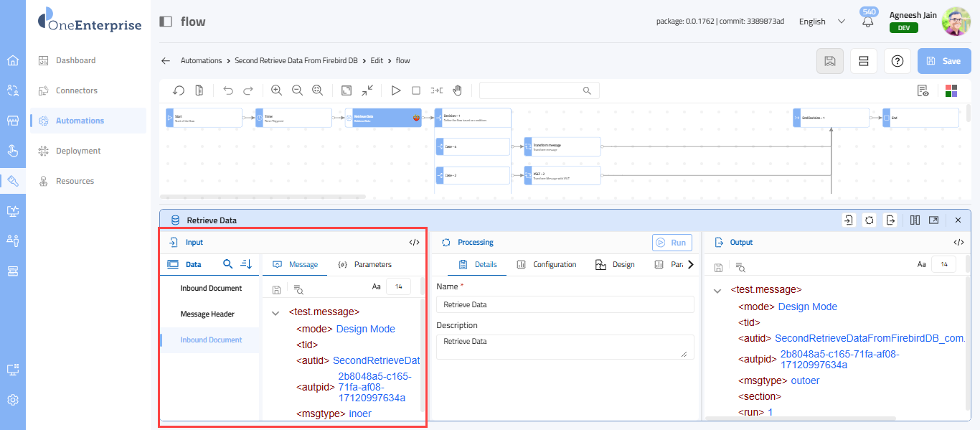Click the Name input field
This screenshot has height=430, width=980.
[565, 304]
